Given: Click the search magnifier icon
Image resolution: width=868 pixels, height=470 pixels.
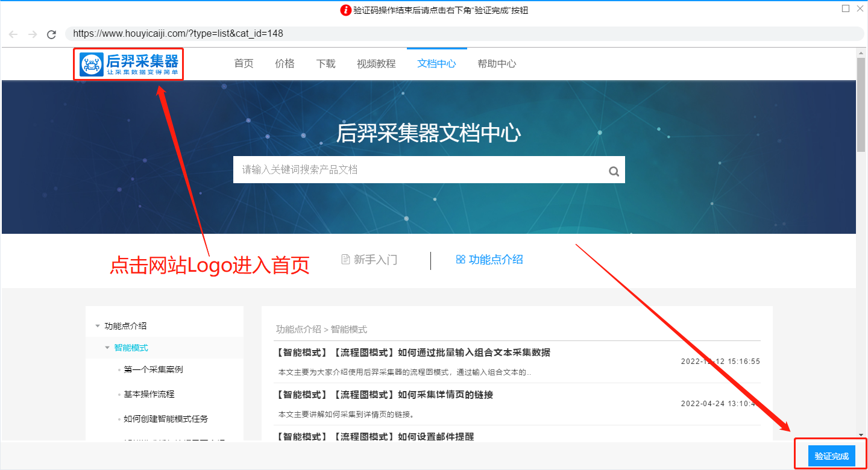Looking at the screenshot, I should [614, 171].
